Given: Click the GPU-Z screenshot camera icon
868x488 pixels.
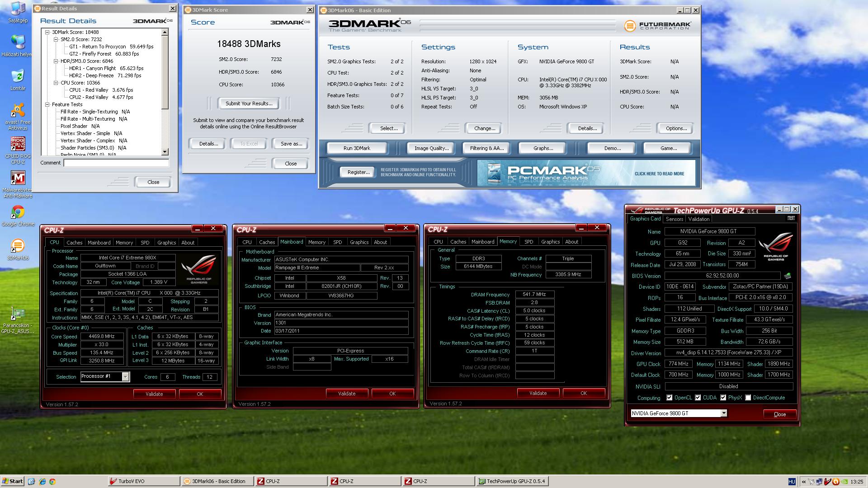Looking at the screenshot, I should 791,218.
